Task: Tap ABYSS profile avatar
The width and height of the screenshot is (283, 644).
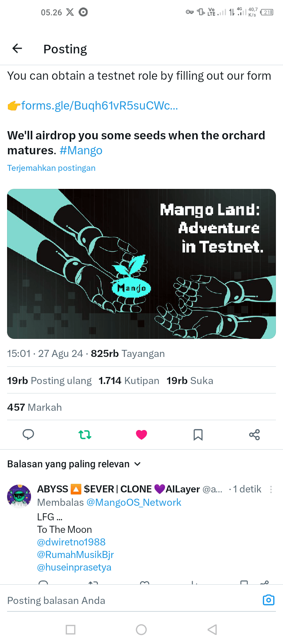Action: click(19, 496)
